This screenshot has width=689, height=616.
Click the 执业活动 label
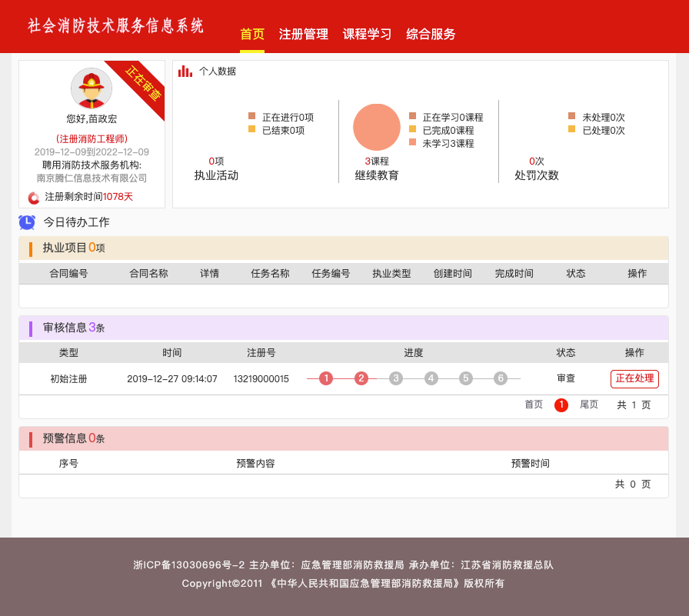(x=216, y=175)
